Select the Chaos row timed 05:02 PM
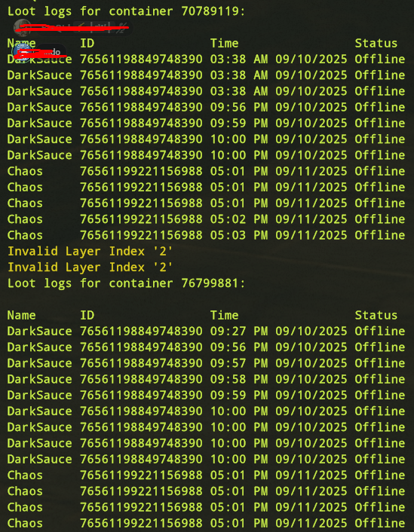Viewport: 414px width, 532px height. point(206,219)
